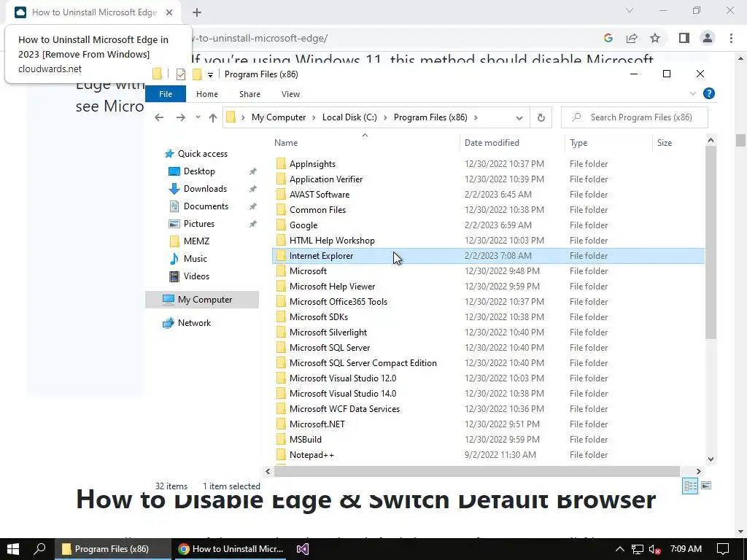This screenshot has width=747, height=560.
Task: Open the Chrome three-dot menu
Action: pyautogui.click(x=731, y=38)
